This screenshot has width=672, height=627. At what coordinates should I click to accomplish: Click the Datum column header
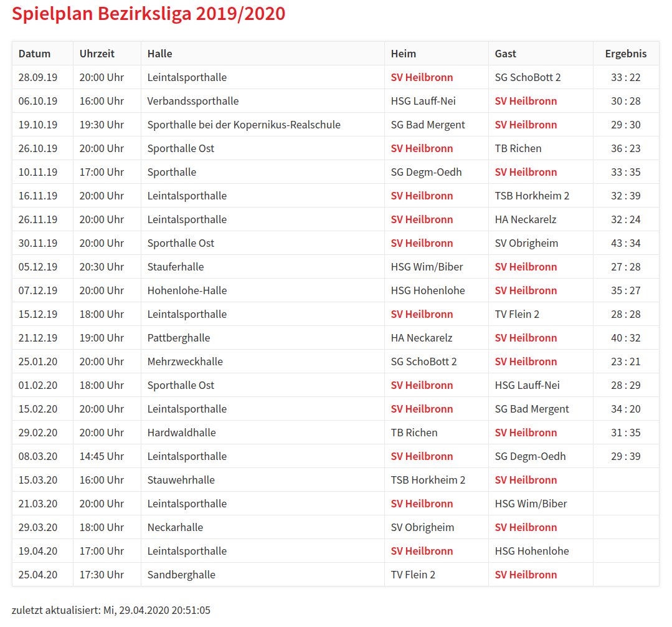(x=34, y=54)
